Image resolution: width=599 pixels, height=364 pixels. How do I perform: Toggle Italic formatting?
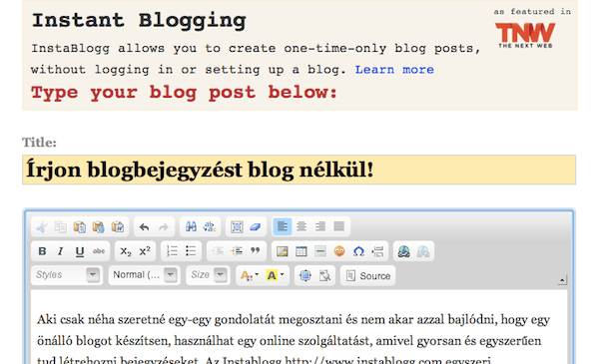click(x=60, y=251)
